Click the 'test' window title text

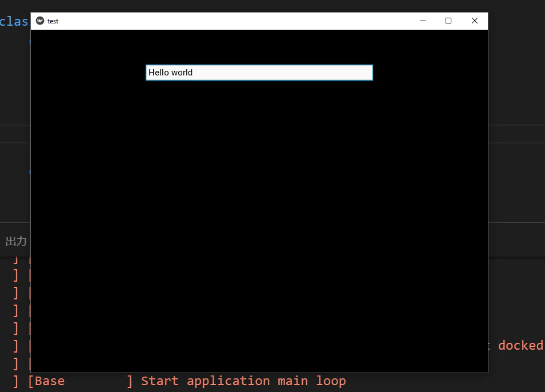point(53,21)
